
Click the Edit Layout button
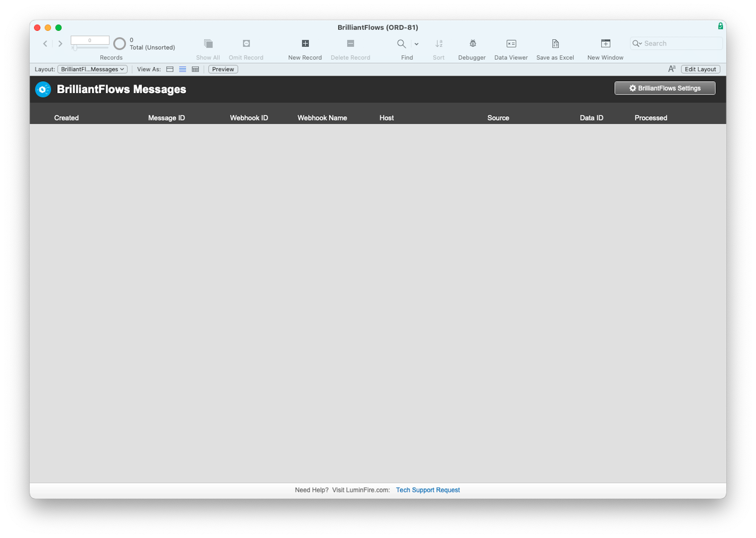[700, 69]
